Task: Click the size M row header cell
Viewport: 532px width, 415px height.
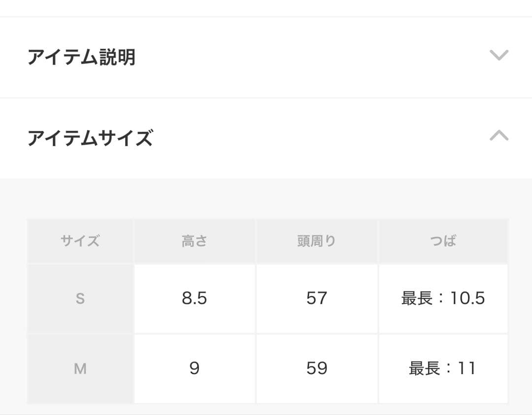Action: [80, 368]
